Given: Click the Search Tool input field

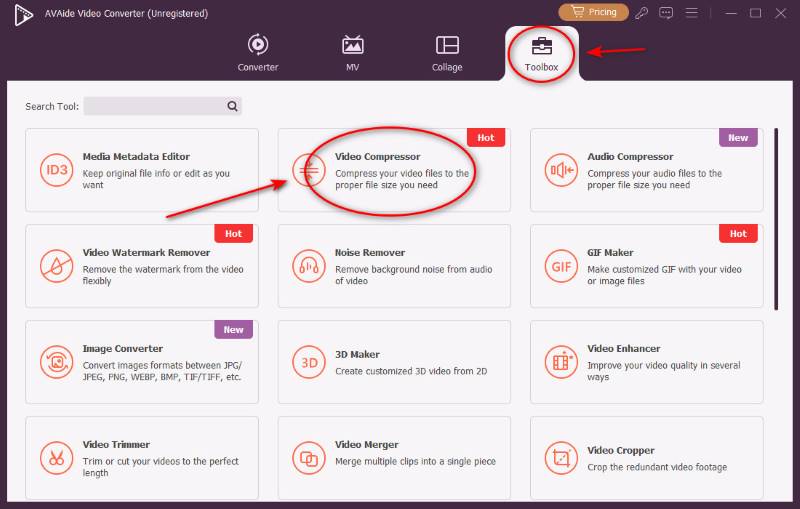Looking at the screenshot, I should pyautogui.click(x=154, y=106).
